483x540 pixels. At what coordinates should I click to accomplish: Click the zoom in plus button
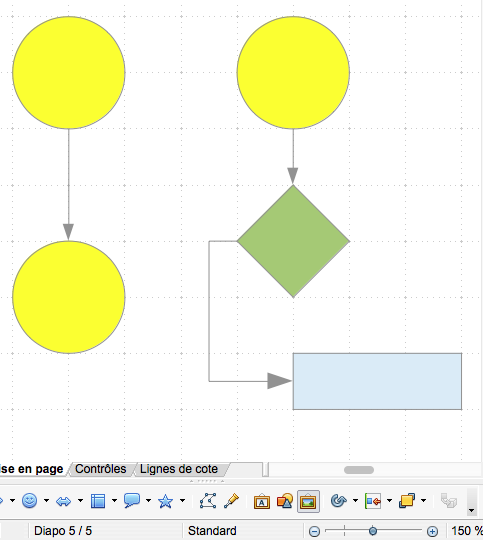click(x=432, y=531)
